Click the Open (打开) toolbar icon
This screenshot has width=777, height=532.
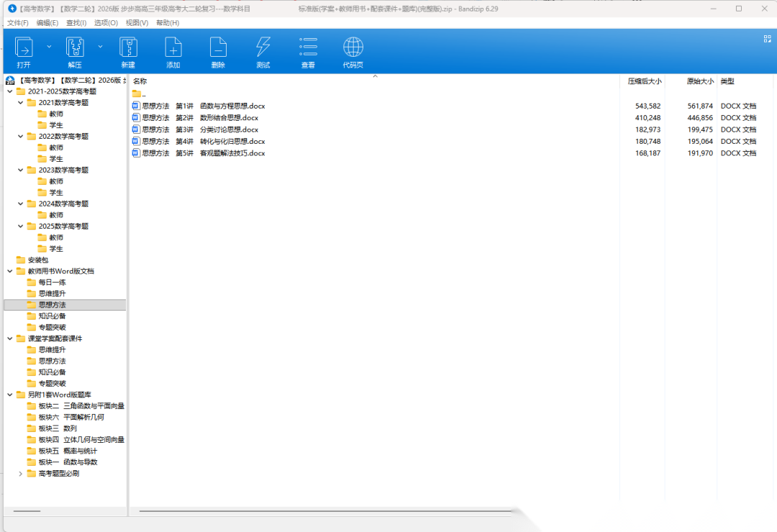tap(24, 48)
